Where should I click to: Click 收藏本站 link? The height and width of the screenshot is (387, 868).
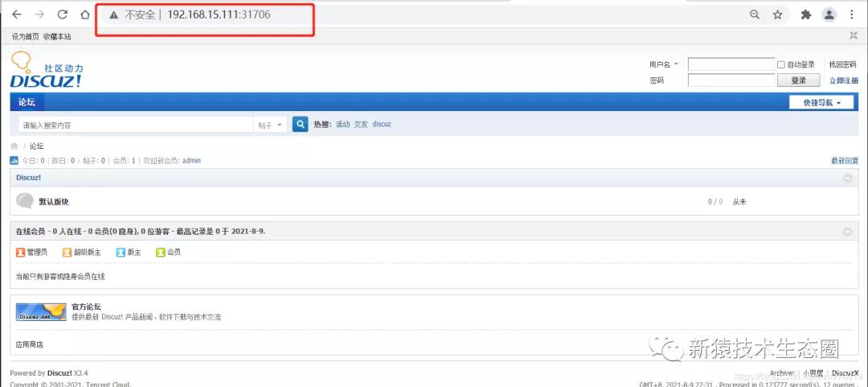[58, 36]
